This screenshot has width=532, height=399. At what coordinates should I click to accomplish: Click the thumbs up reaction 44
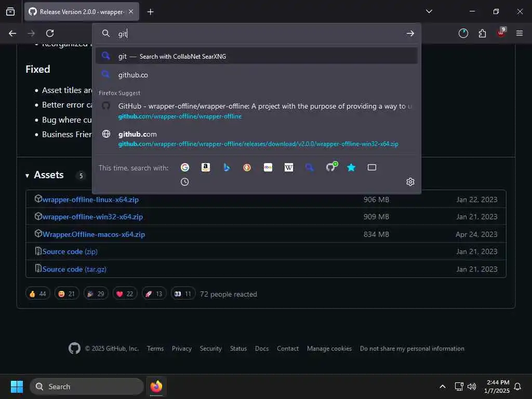(x=37, y=294)
